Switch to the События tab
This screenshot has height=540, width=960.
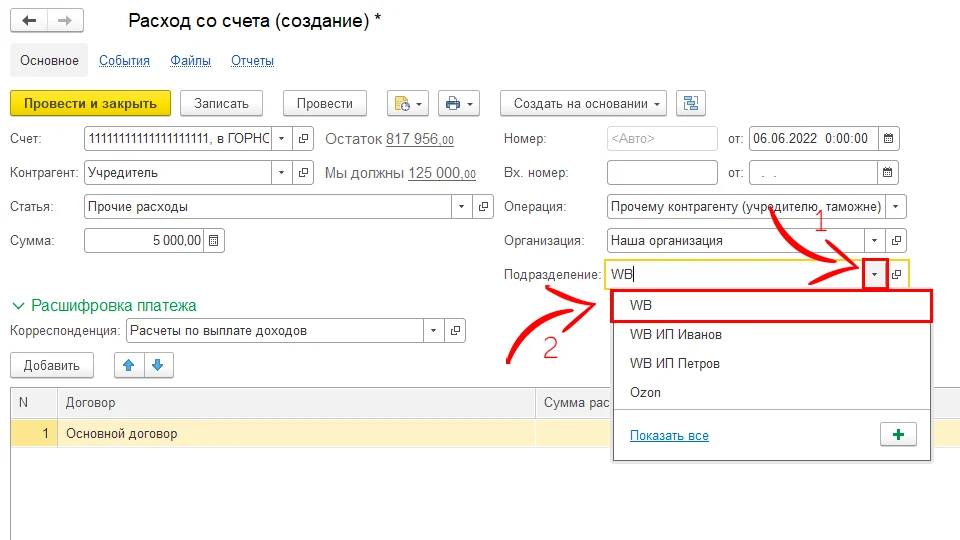point(124,61)
